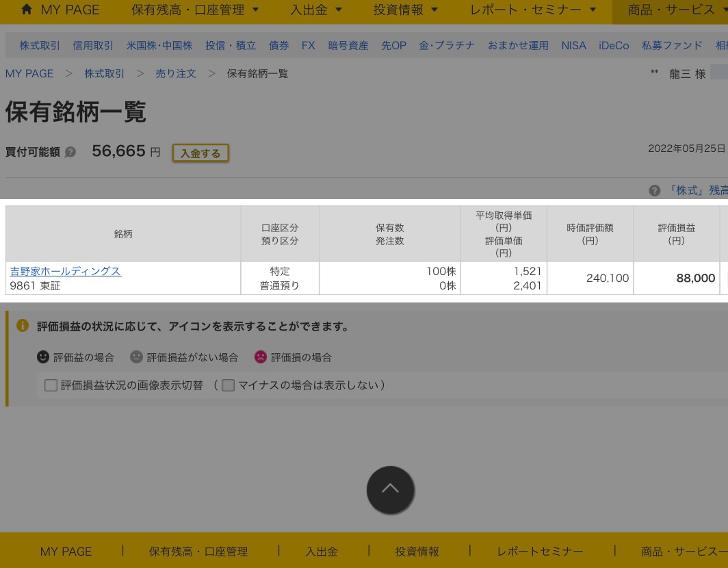The width and height of the screenshot is (728, 568).
Task: Click the neutral 評価損益がない場合 face icon
Action: [x=136, y=357]
